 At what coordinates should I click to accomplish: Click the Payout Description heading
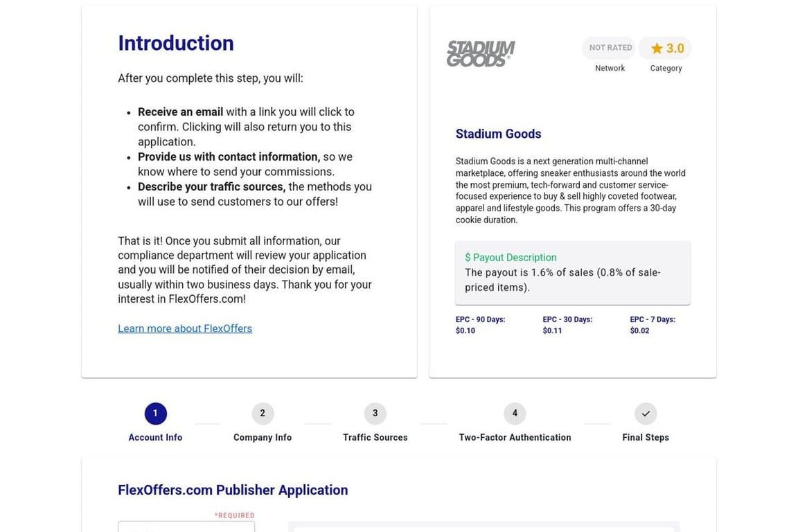(x=511, y=258)
